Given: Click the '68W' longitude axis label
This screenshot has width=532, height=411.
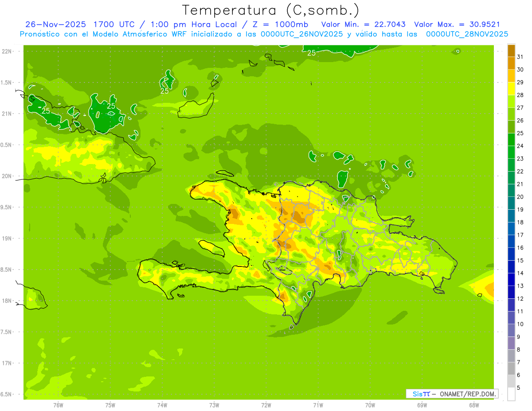Looking at the screenshot, I should [x=474, y=405].
